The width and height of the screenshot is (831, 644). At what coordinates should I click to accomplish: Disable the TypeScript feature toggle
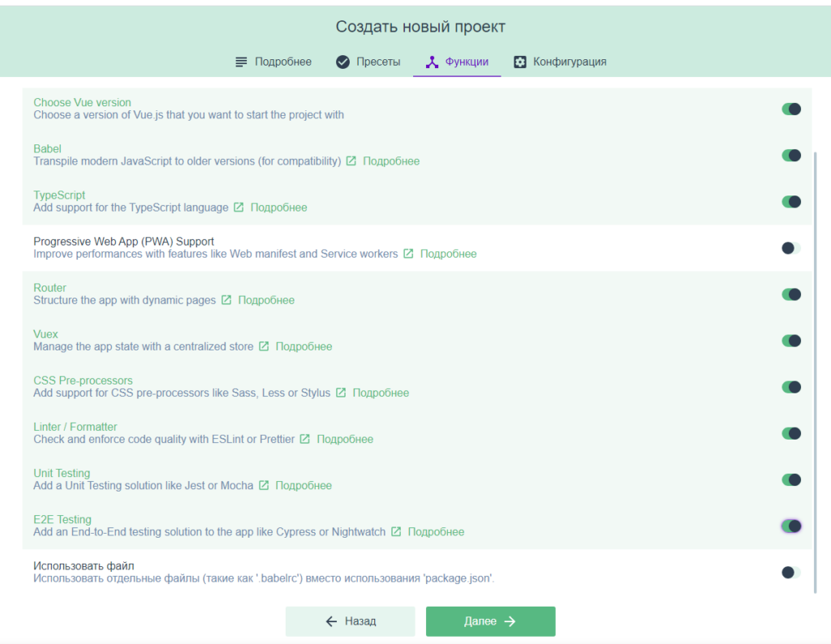pos(791,202)
